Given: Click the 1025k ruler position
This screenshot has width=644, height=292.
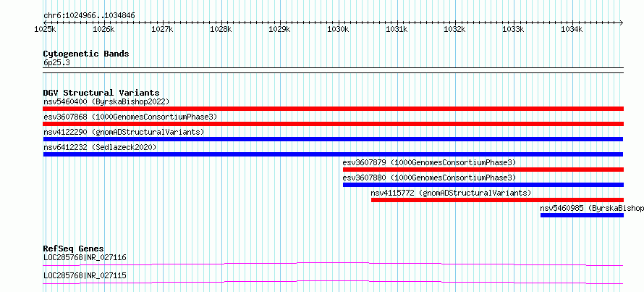Looking at the screenshot, I should coord(46,30).
